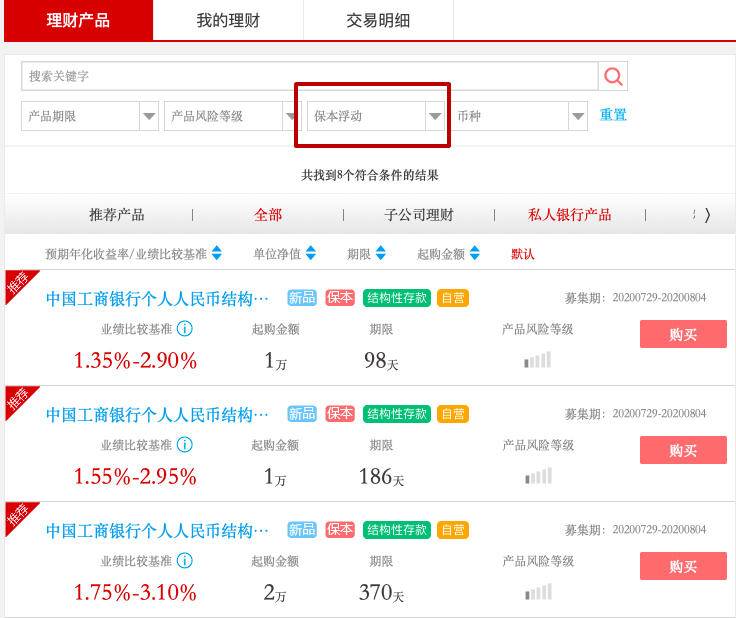Click risk level bars of 370天 product
This screenshot has width=736, height=618.
click(x=538, y=592)
